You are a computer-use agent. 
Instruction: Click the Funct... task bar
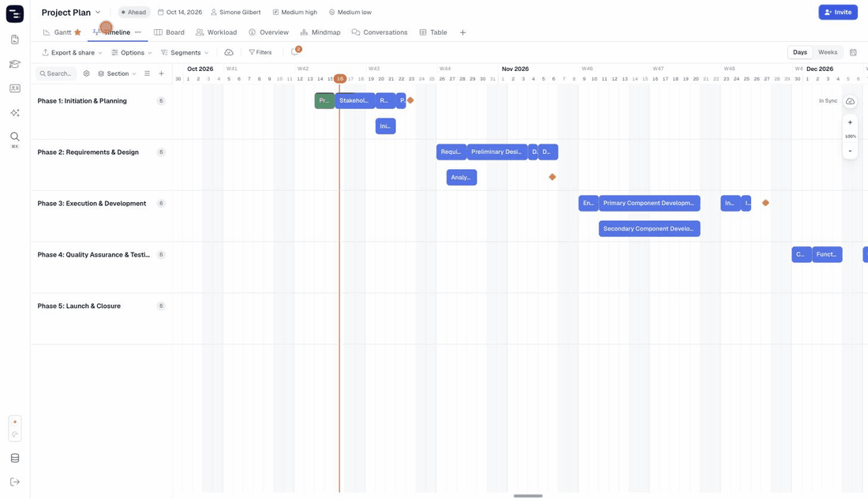point(827,254)
